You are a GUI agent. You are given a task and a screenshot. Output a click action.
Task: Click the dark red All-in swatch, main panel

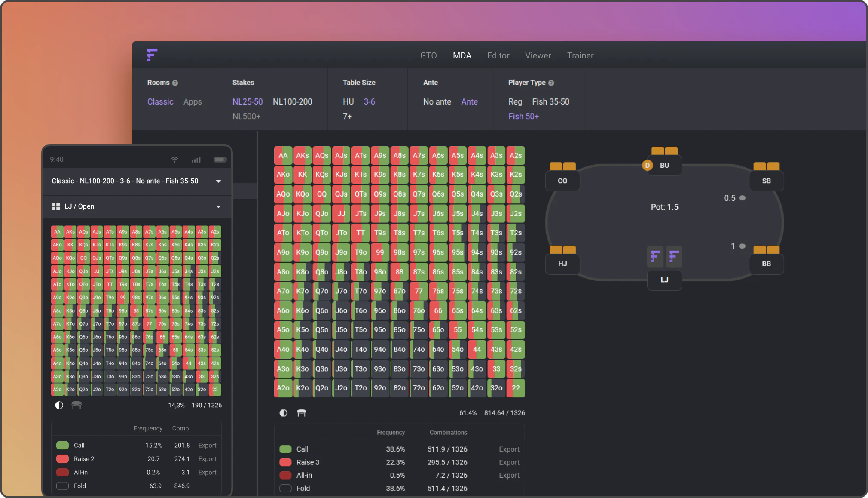(285, 475)
